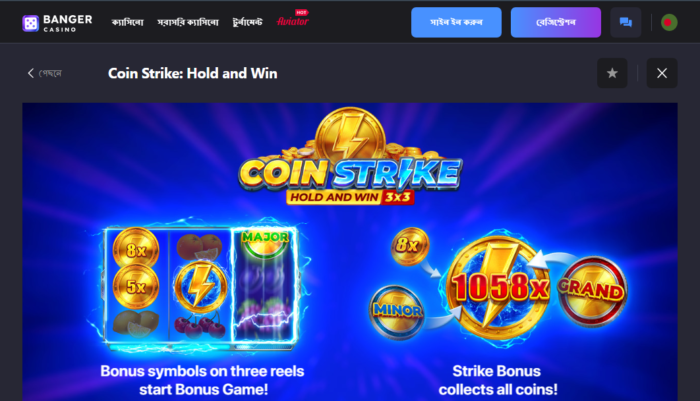Select সরাসরি ক্যাসিনো live casino menu

(x=188, y=22)
